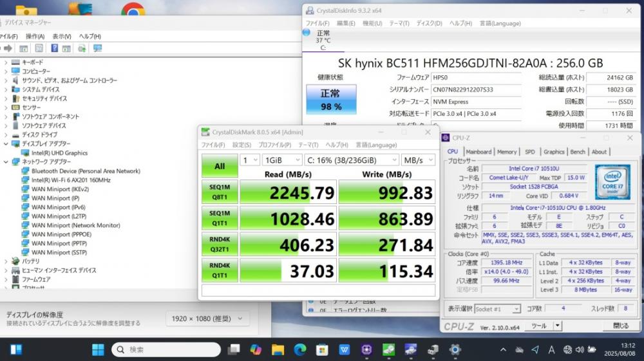Click the scan for hardware changes monitor icon
Image resolution: width=644 pixels, height=361 pixels.
point(97,48)
